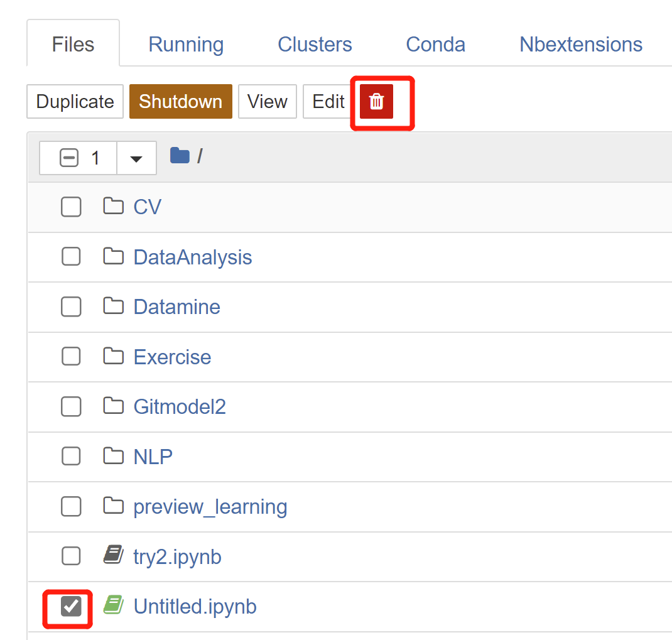The height and width of the screenshot is (640, 672).
Task: Click the blue root folder icon
Action: 180,156
